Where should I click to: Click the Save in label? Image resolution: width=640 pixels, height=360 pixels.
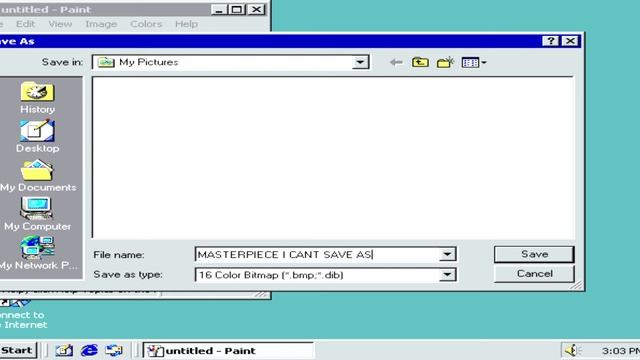(x=62, y=62)
